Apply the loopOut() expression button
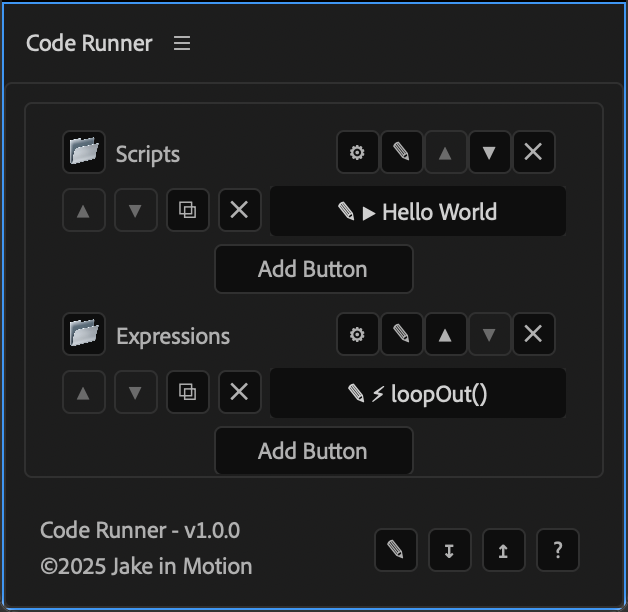Viewport: 628px width, 612px height. (x=418, y=393)
